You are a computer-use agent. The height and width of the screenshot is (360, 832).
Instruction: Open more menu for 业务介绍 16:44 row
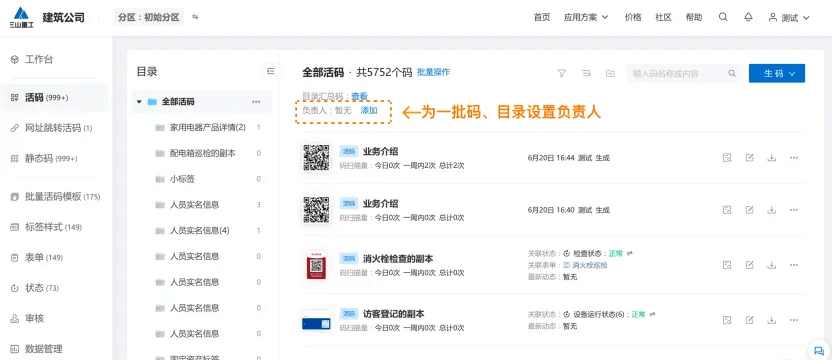click(794, 158)
